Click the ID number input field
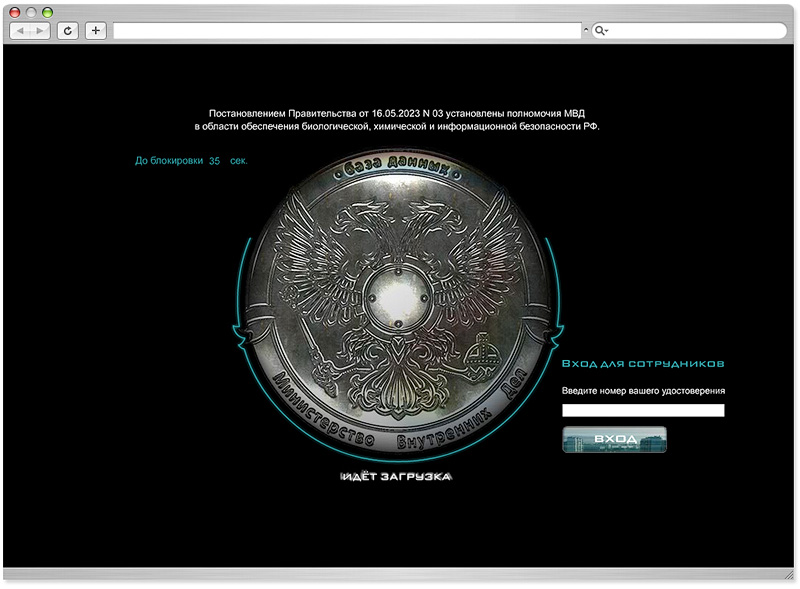The height and width of the screenshot is (589, 800). 643,410
